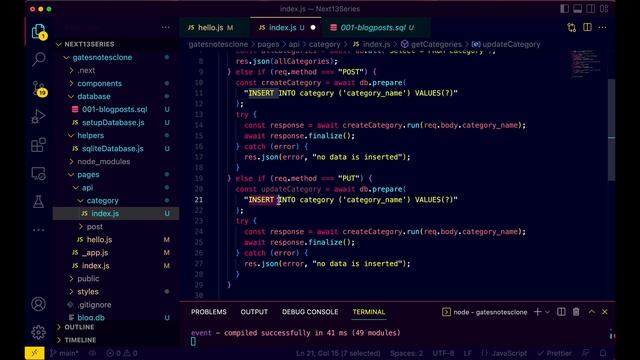Open the Accounts menu icon

point(38,304)
